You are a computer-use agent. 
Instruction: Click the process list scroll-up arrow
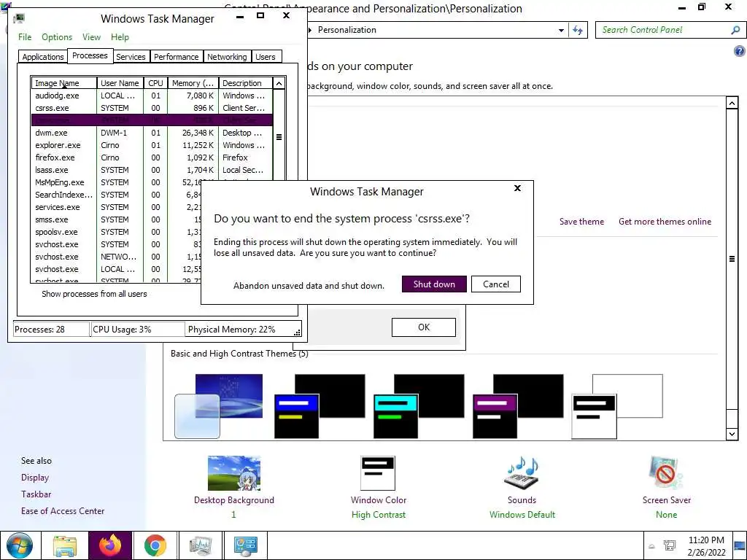pos(279,83)
